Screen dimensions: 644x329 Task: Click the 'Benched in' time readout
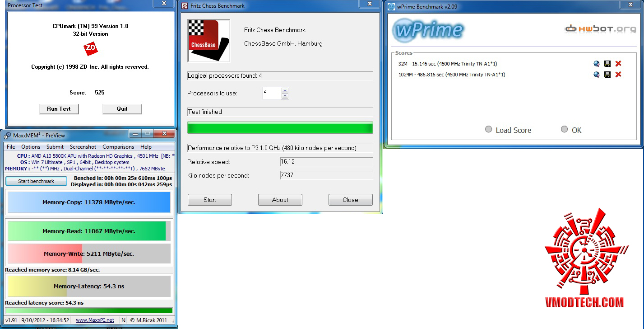click(123, 178)
